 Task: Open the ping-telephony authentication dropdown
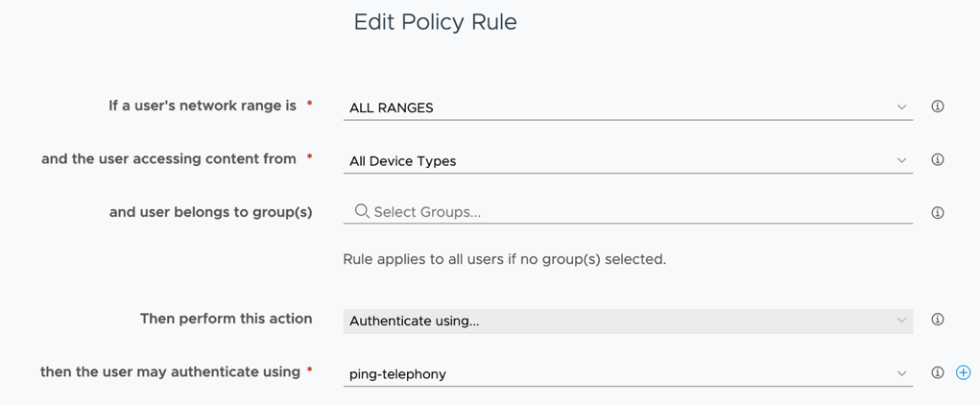[x=628, y=374]
